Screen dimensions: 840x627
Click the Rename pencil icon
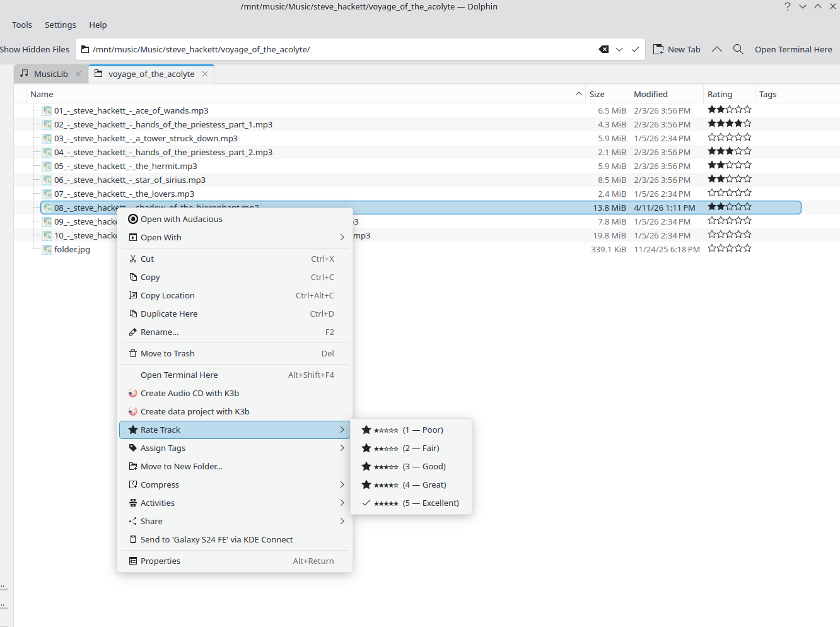point(133,332)
